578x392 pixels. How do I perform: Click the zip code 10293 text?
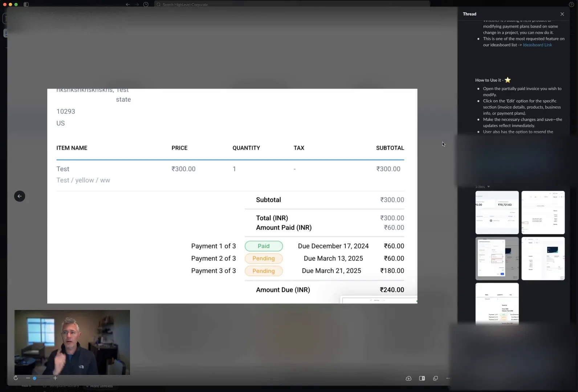[x=66, y=111]
